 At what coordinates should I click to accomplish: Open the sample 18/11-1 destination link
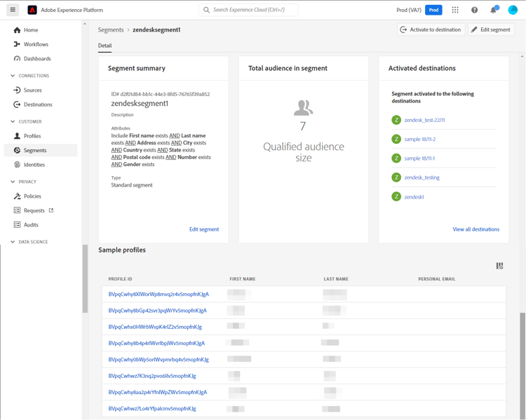[419, 158]
